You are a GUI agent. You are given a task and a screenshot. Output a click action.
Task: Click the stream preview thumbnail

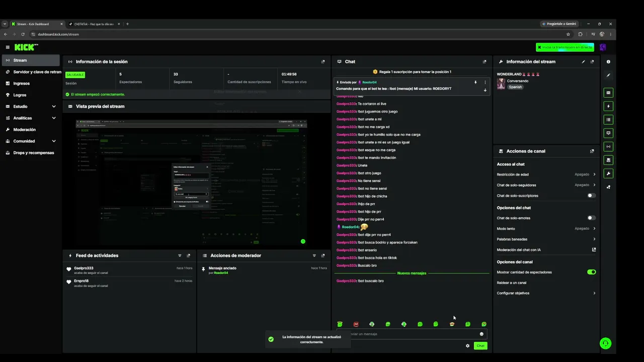pyautogui.click(x=191, y=183)
